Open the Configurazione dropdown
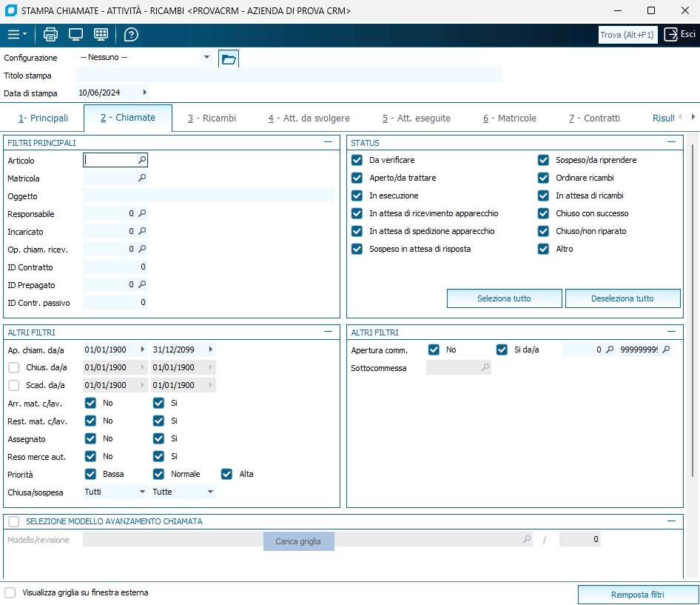The image size is (700, 605). 206,58
